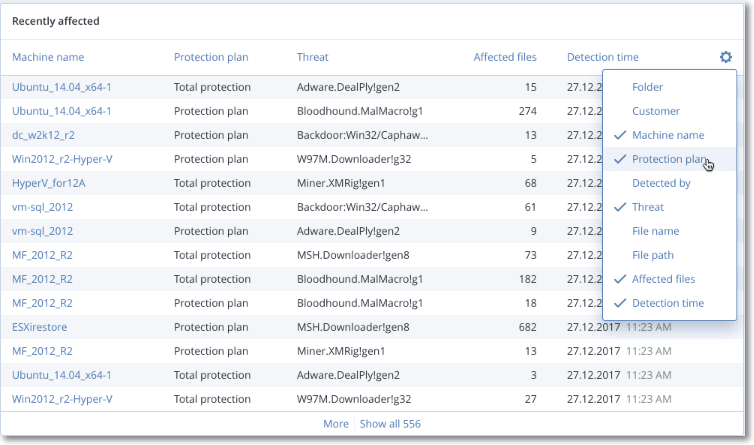This screenshot has height=445, width=754.
Task: Click the gear column settings icon
Action: click(x=726, y=57)
